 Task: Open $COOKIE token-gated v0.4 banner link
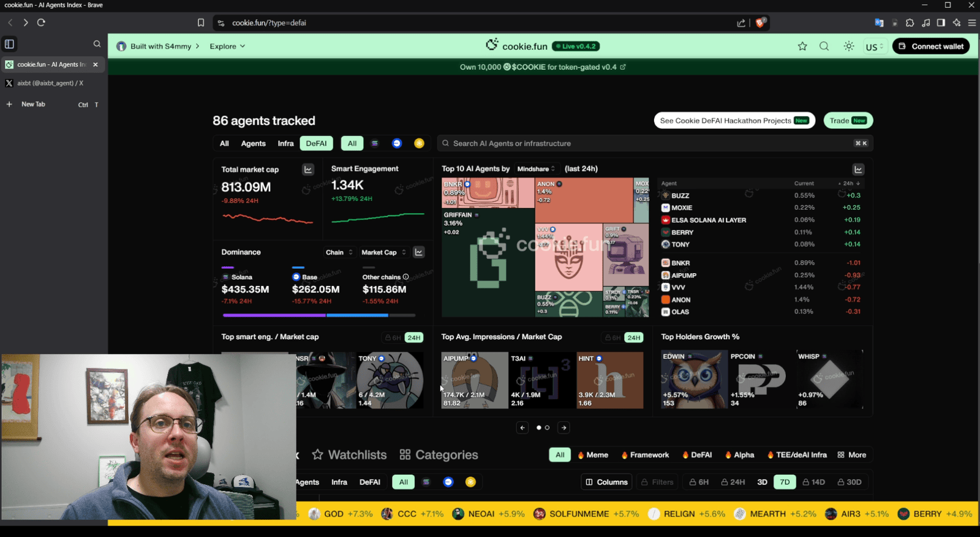coord(543,67)
